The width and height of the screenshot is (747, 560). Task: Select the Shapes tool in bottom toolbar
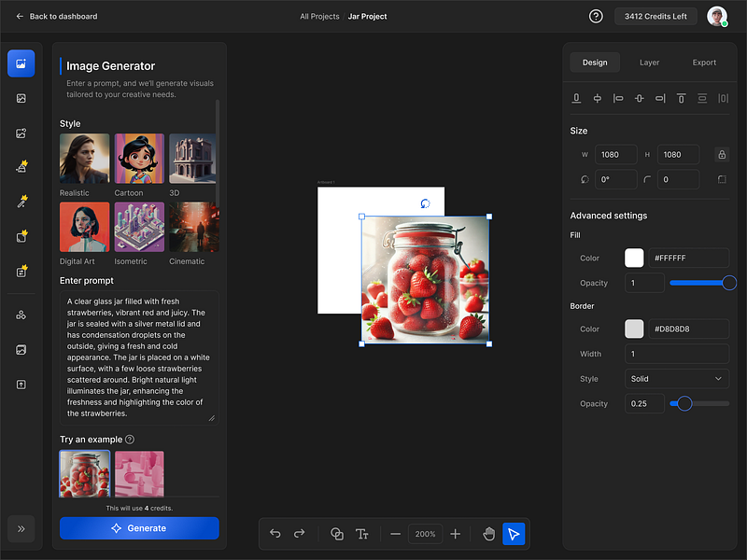pyautogui.click(x=337, y=534)
